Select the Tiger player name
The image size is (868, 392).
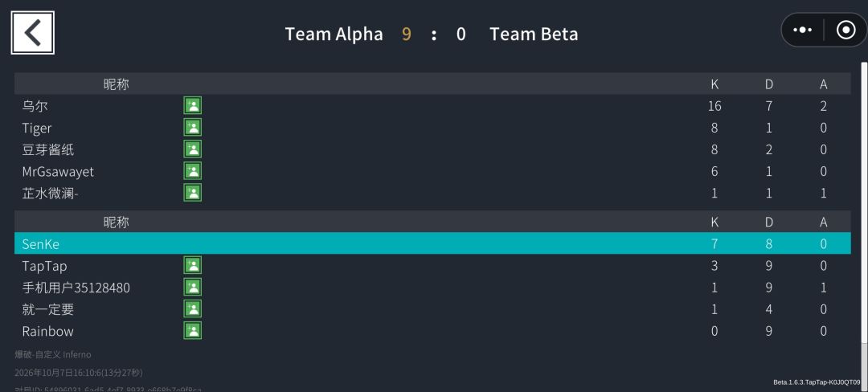[36, 129]
